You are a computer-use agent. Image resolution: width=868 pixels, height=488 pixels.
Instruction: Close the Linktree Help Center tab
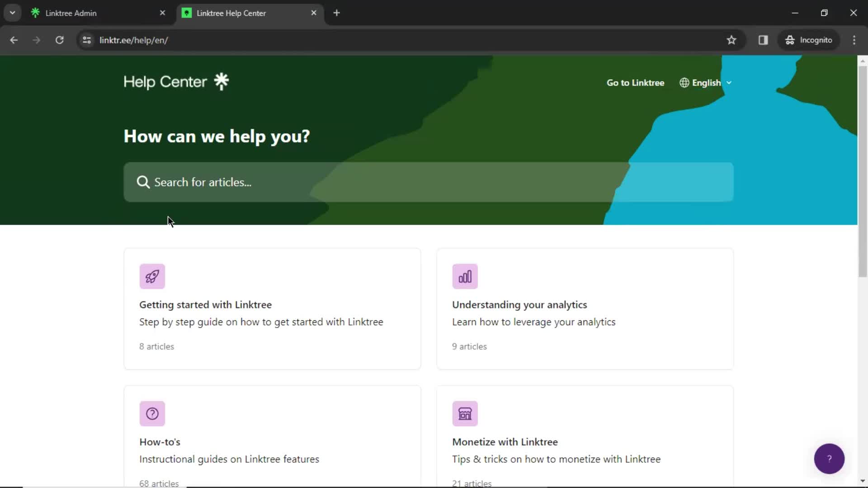click(314, 13)
